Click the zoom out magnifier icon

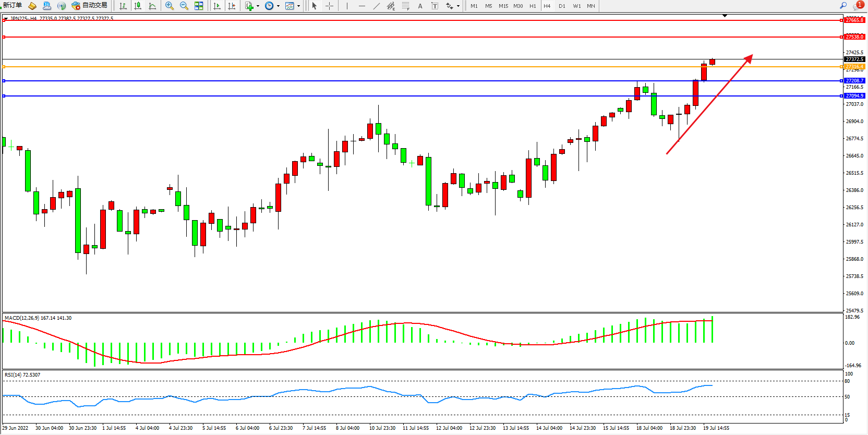tap(184, 6)
